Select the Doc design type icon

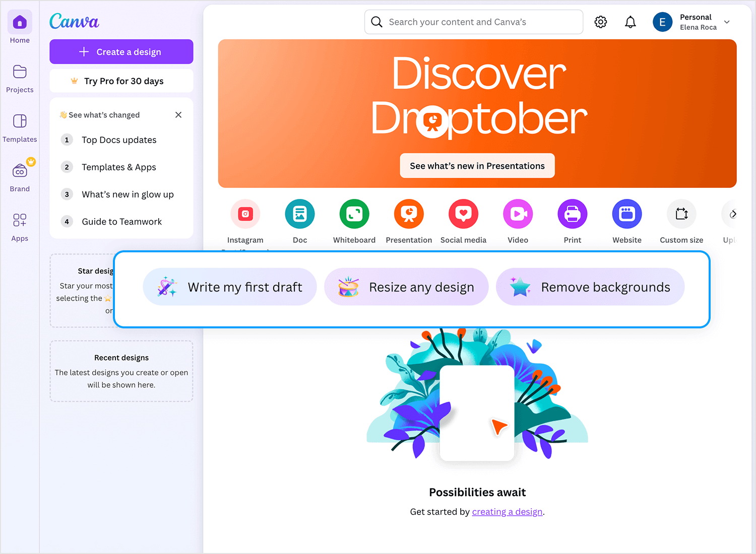coord(300,214)
